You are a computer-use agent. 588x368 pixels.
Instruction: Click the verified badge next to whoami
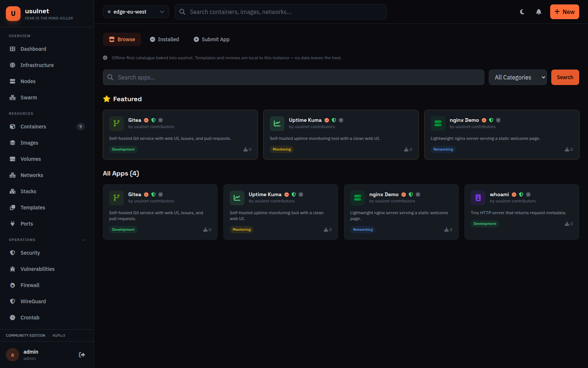[514, 195]
